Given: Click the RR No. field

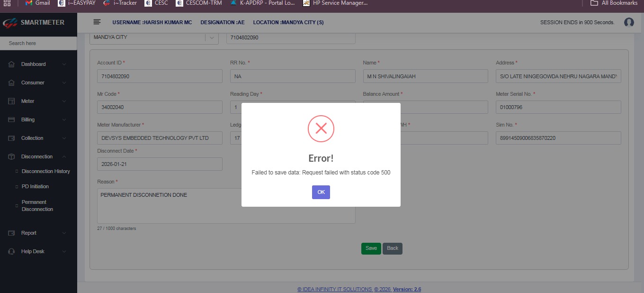Looking at the screenshot, I should pyautogui.click(x=293, y=76).
